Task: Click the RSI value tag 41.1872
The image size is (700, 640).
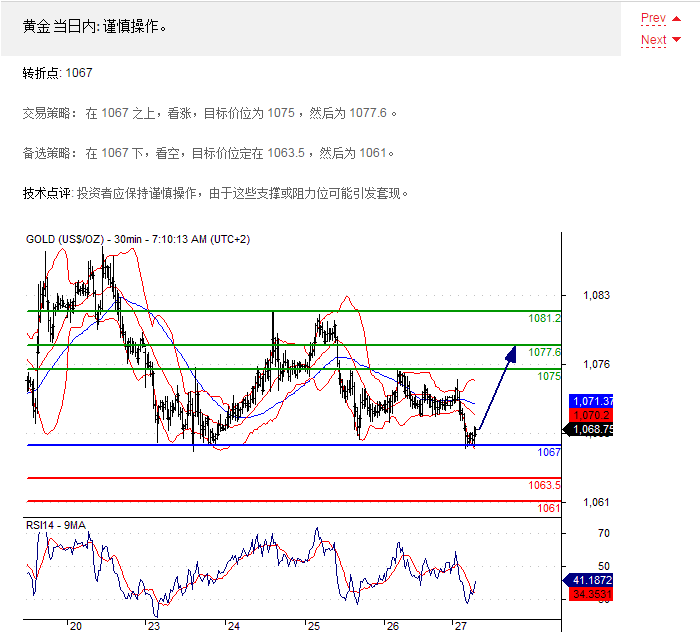Action: click(x=588, y=580)
